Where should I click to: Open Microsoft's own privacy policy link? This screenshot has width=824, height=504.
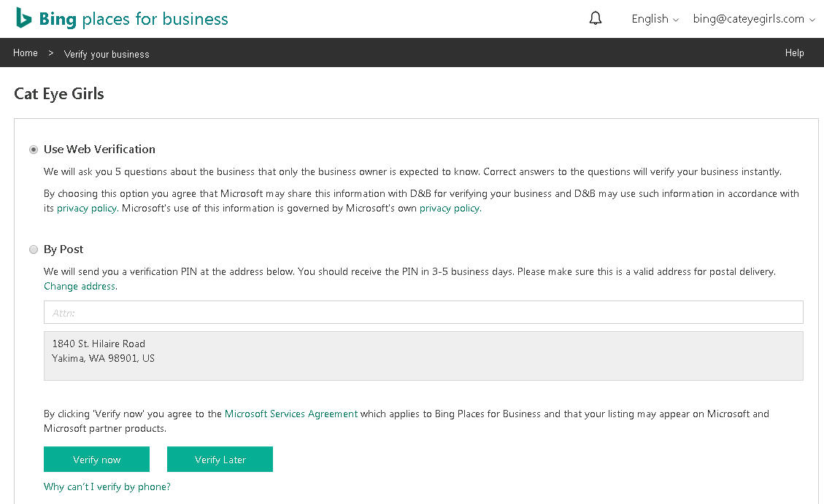(450, 209)
